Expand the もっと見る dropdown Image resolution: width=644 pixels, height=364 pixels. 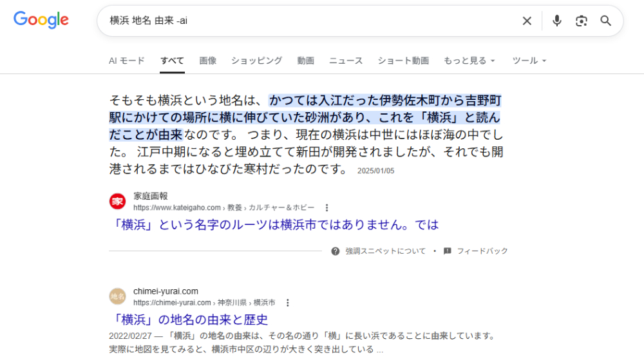click(469, 61)
